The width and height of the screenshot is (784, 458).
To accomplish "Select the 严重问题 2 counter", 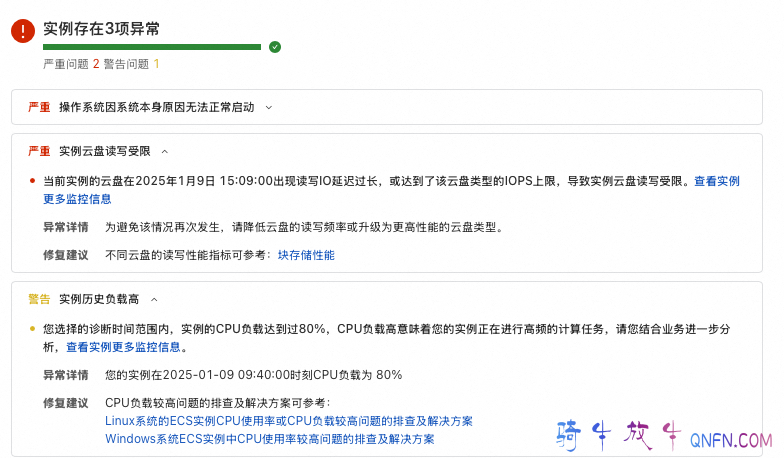I will point(71,64).
